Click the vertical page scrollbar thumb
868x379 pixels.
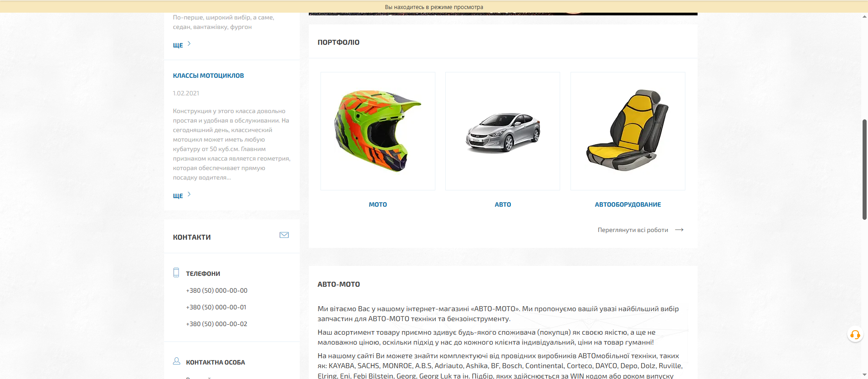tap(864, 170)
